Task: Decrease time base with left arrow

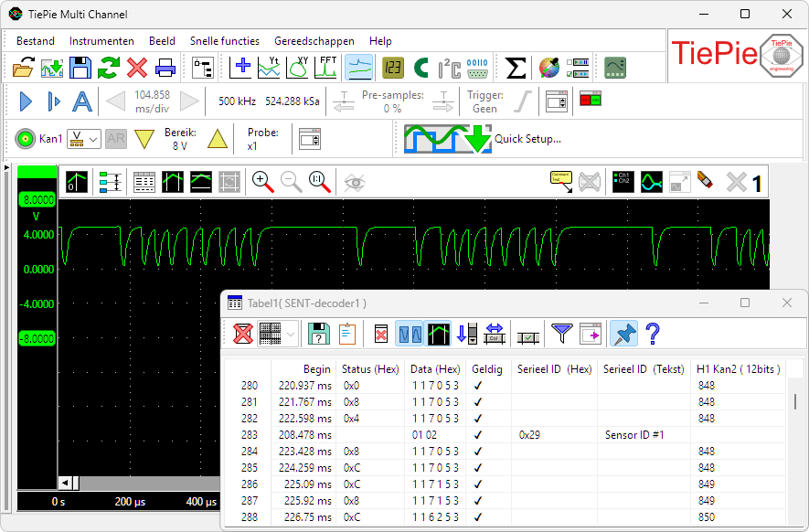Action: click(x=115, y=101)
